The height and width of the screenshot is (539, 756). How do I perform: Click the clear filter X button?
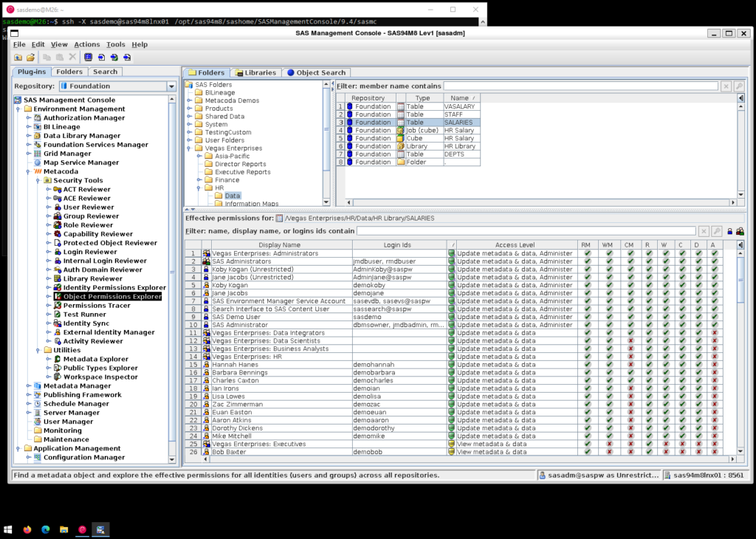(x=726, y=85)
